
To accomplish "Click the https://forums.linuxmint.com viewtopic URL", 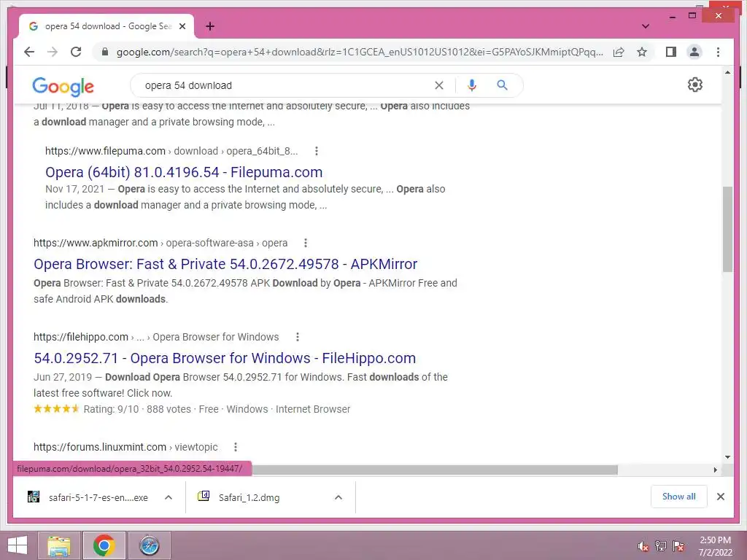I will tap(125, 447).
